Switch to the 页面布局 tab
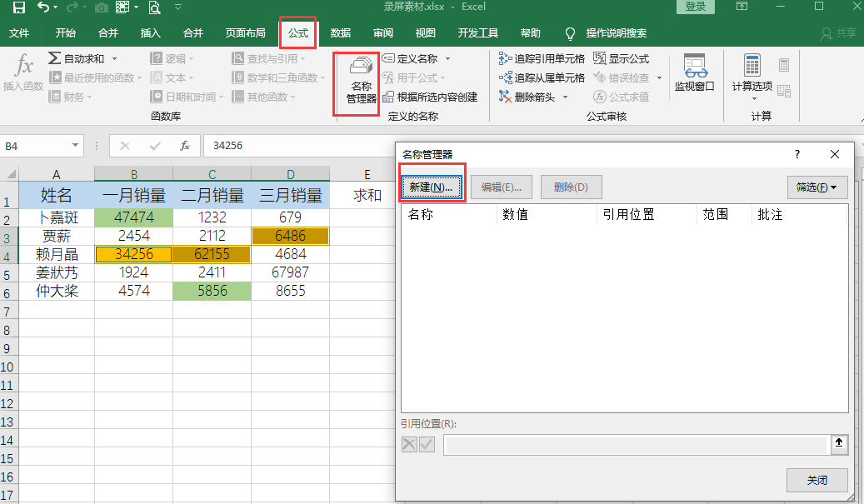This screenshot has width=864, height=504. 245,33
